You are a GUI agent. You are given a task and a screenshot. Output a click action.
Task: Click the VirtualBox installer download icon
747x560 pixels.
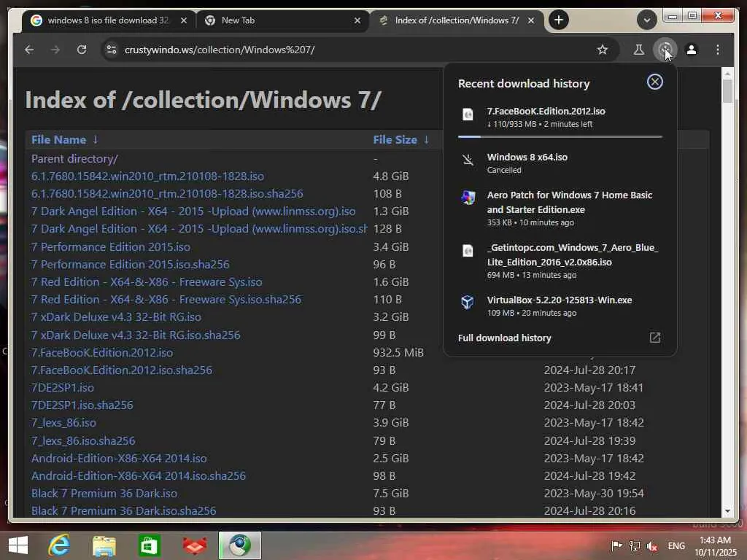click(x=468, y=302)
